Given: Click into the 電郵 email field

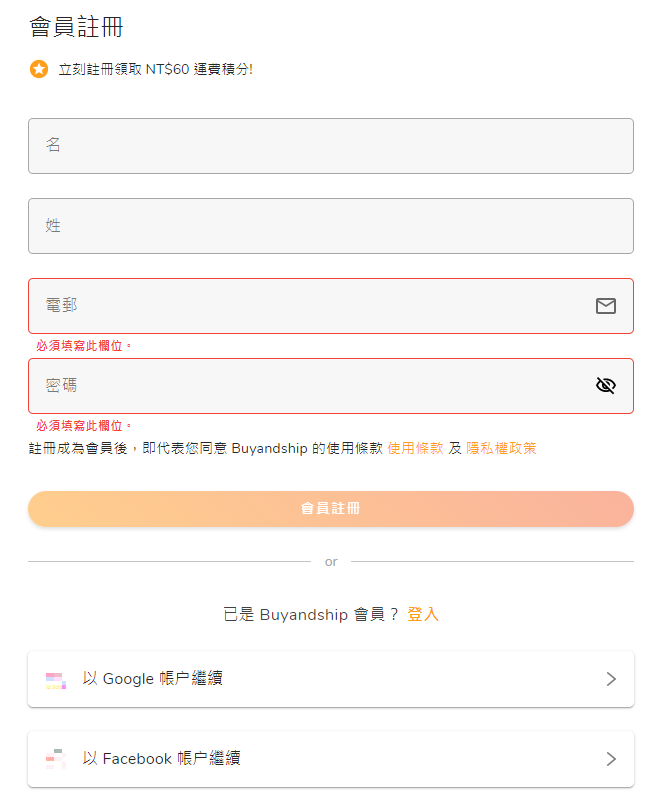Looking at the screenshot, I should click(330, 306).
